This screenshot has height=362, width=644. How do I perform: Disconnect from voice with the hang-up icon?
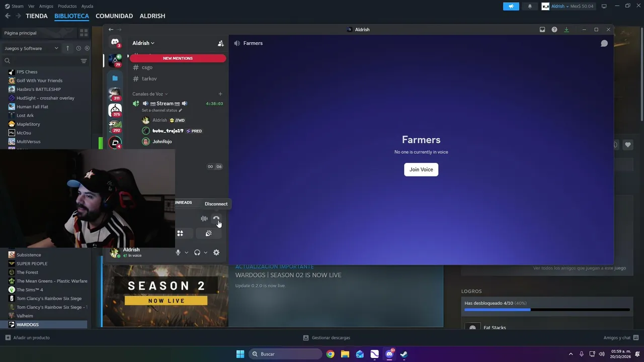[216, 219]
